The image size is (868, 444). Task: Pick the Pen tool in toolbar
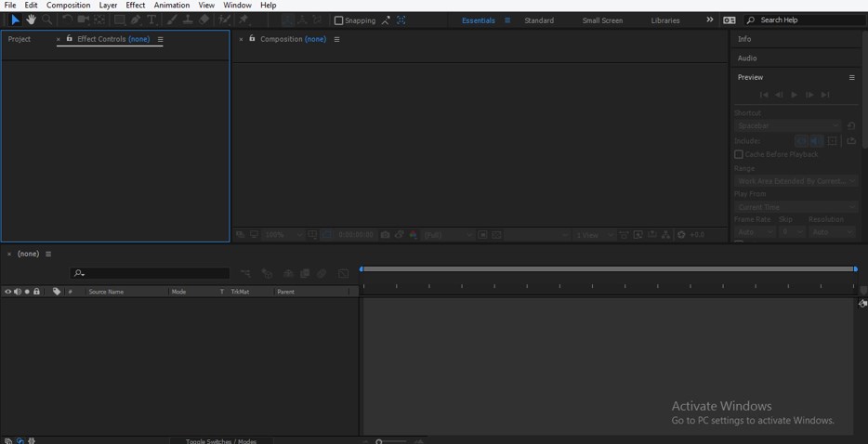[x=136, y=20]
